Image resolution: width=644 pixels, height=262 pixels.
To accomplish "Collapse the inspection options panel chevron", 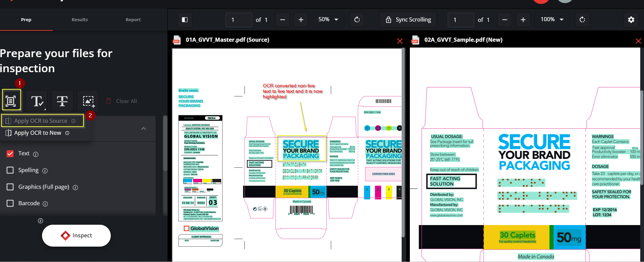I will pos(144,129).
